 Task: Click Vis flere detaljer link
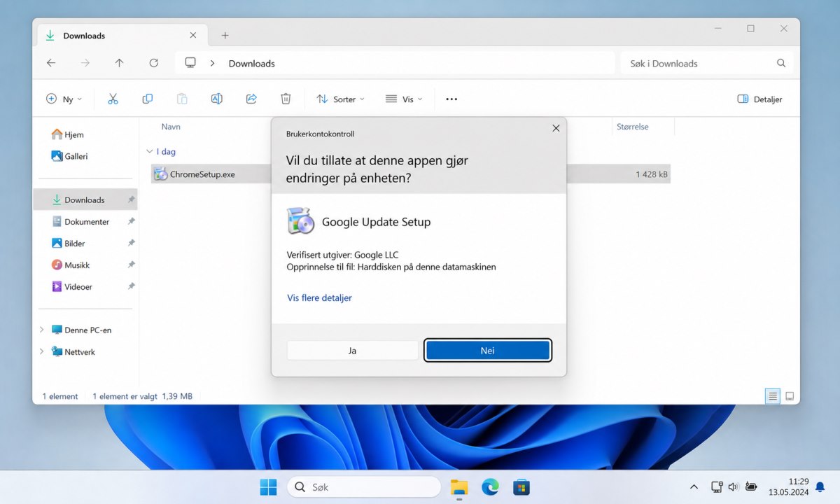pos(319,297)
